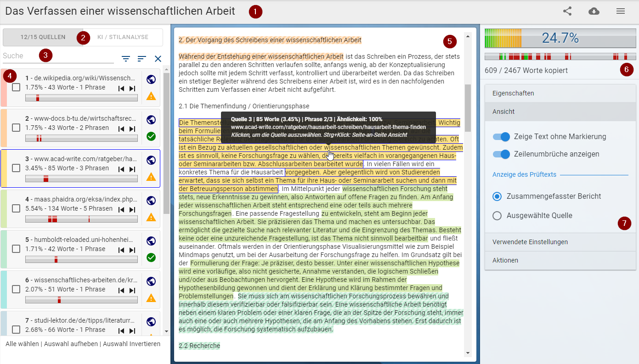This screenshot has width=639, height=364.
Task: Click into the Suche search field
Action: (x=58, y=56)
